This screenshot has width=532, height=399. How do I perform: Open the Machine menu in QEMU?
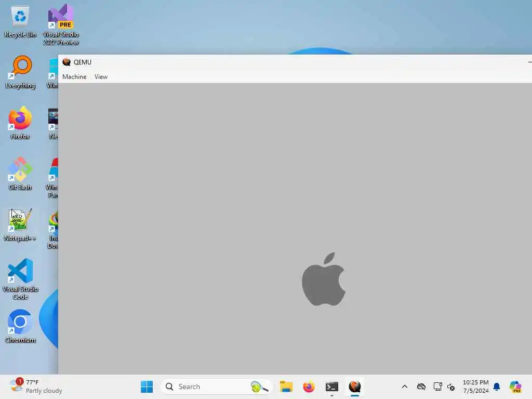coord(74,77)
